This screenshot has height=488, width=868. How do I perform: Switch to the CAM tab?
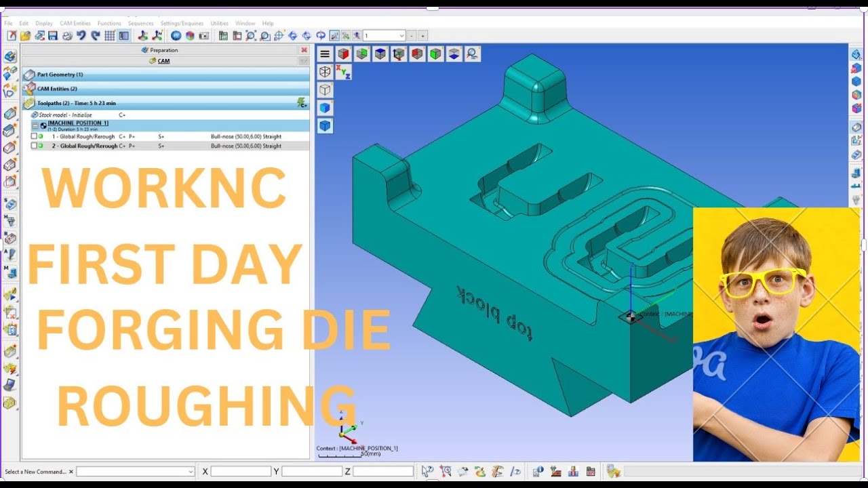click(x=160, y=61)
